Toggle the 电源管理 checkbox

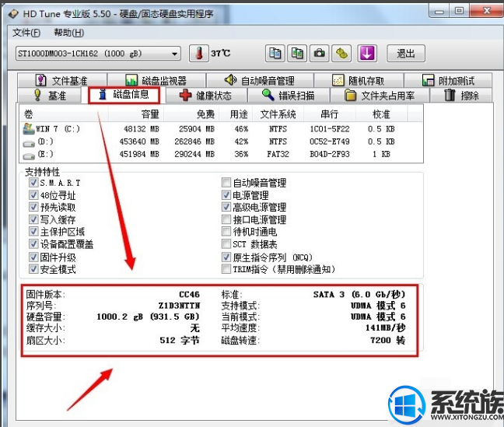(x=226, y=195)
